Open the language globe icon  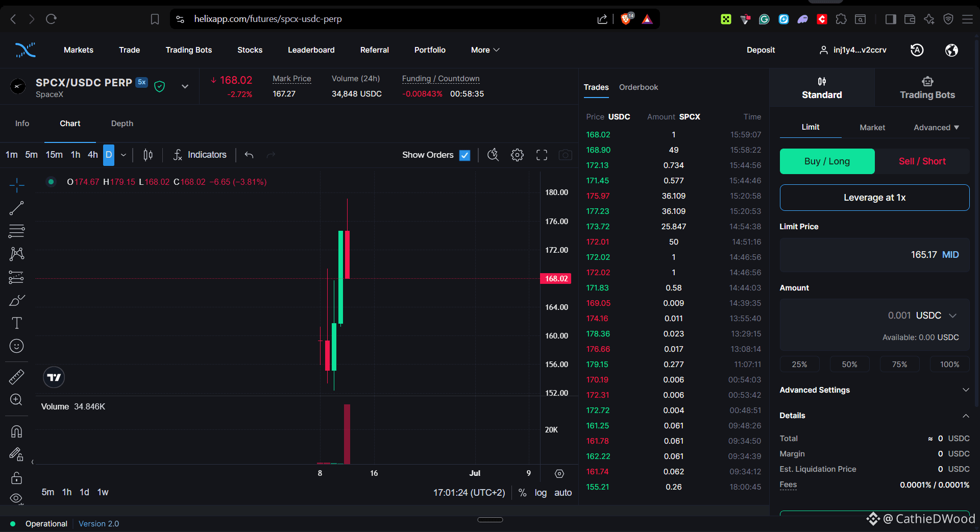pos(951,50)
